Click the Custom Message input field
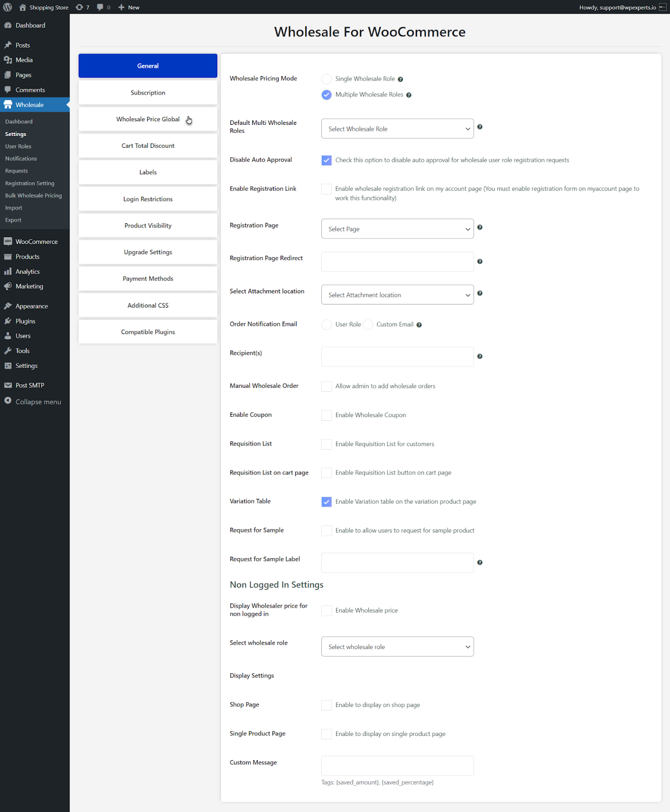The height and width of the screenshot is (812, 670). 397,766
